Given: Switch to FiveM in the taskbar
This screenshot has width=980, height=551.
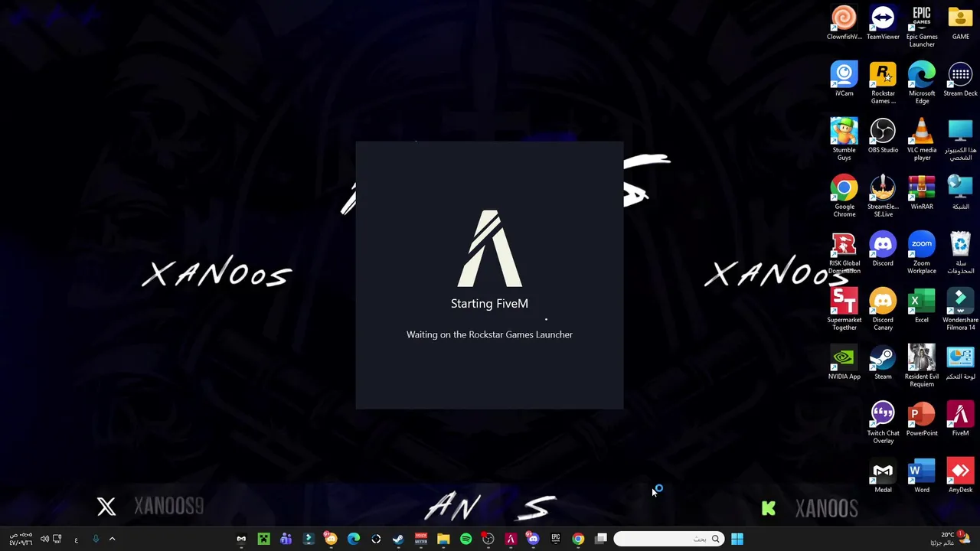Looking at the screenshot, I should tap(511, 539).
